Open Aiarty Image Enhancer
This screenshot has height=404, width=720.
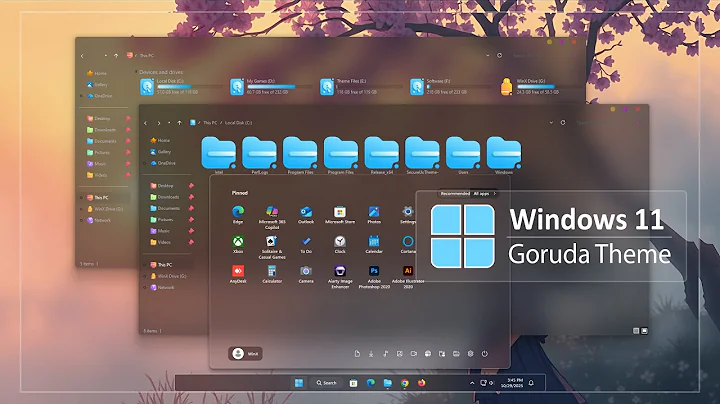pyautogui.click(x=340, y=276)
